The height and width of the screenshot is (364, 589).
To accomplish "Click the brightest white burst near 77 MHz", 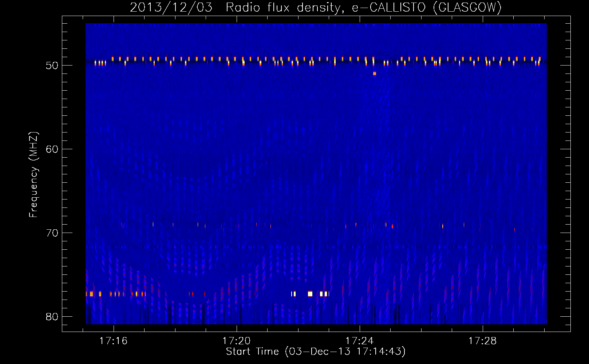I will point(310,294).
